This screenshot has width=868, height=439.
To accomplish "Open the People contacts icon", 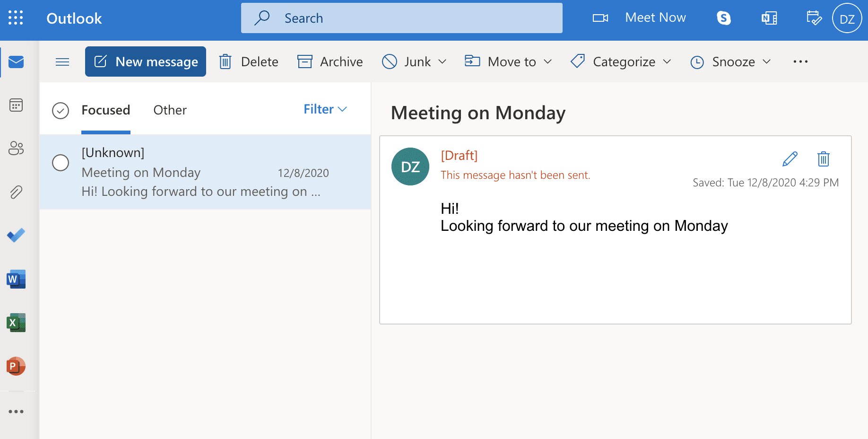I will (x=16, y=149).
